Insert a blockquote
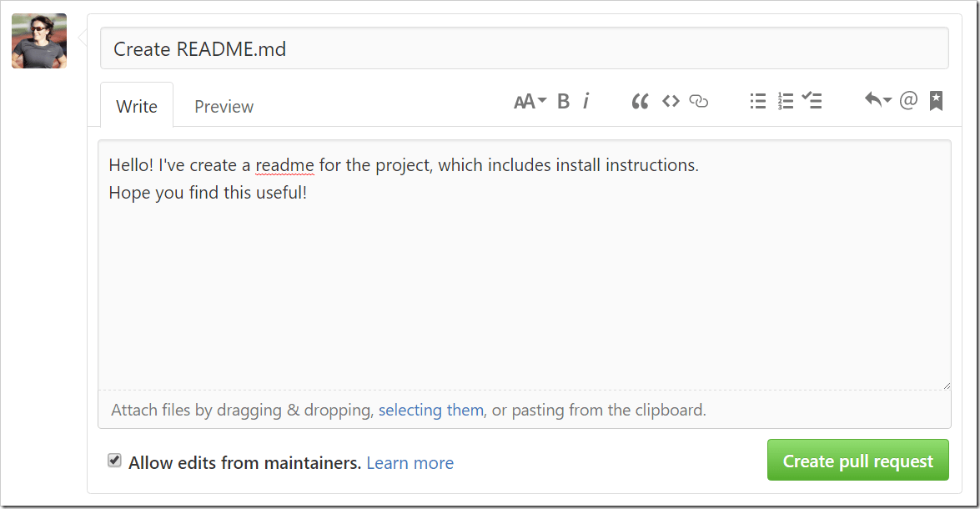This screenshot has width=980, height=509. coord(640,100)
